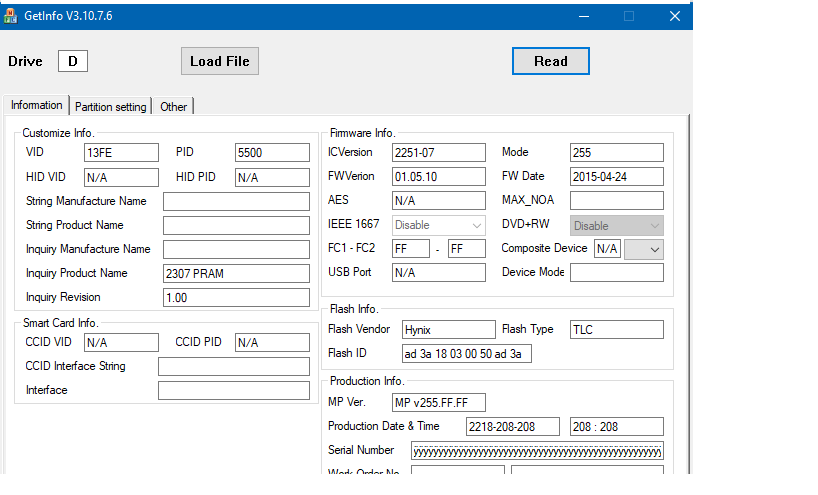Click the Load File button
818x495 pixels.
click(220, 61)
